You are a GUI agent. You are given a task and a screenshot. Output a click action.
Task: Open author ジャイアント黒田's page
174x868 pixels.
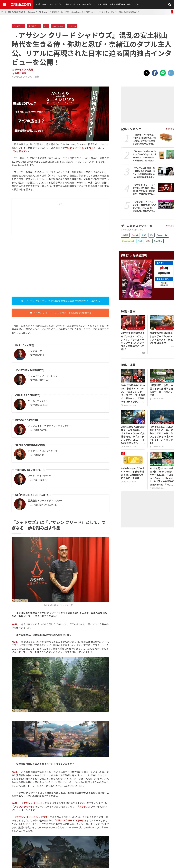click(24, 69)
